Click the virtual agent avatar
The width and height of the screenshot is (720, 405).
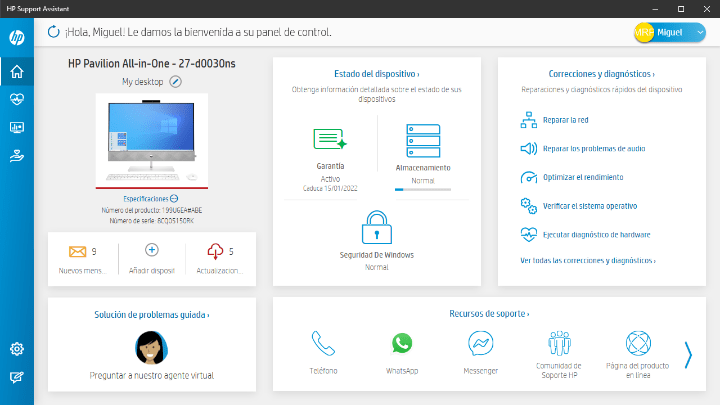click(x=152, y=348)
